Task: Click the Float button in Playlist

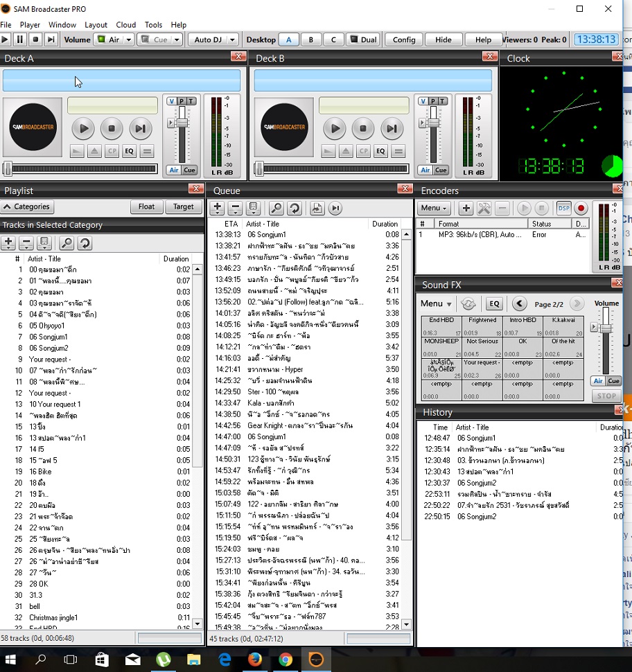Action: [146, 206]
